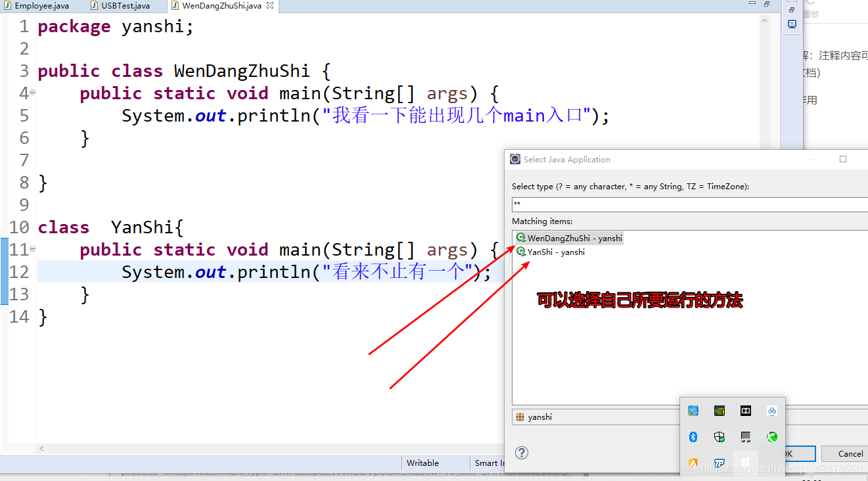This screenshot has width=868, height=481.
Task: Click the safely remove hardware tray icon
Action: 746,437
